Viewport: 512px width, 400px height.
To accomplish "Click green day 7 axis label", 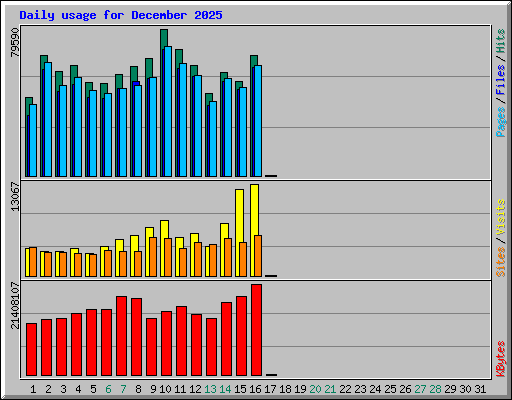I will click(x=123, y=389).
